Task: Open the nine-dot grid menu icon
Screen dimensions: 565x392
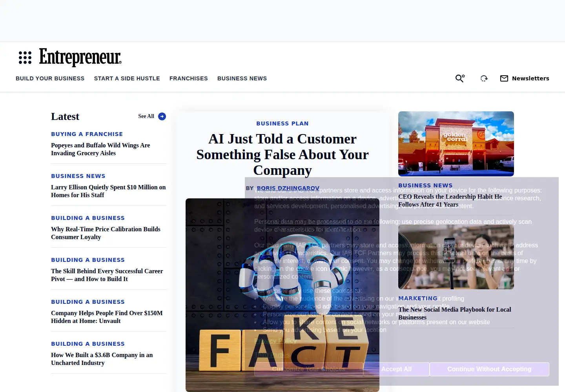Action: (x=25, y=58)
